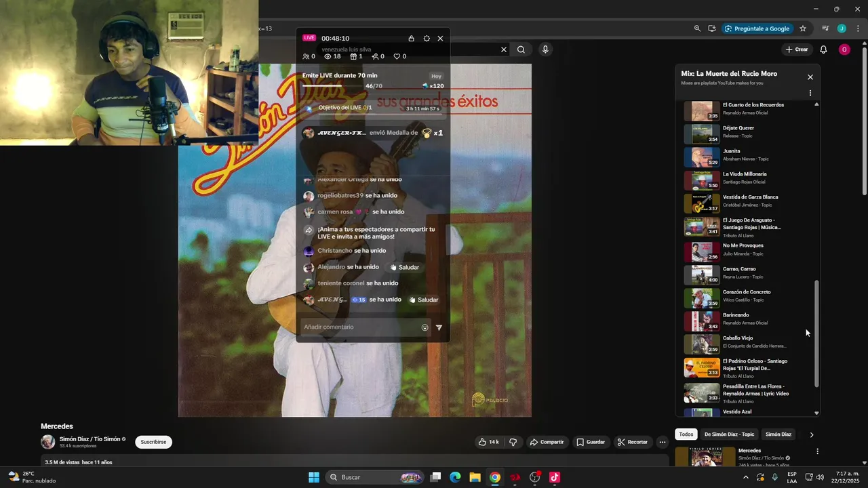868x488 pixels.
Task: Select the Simón Díaz filter chip
Action: 778,434
